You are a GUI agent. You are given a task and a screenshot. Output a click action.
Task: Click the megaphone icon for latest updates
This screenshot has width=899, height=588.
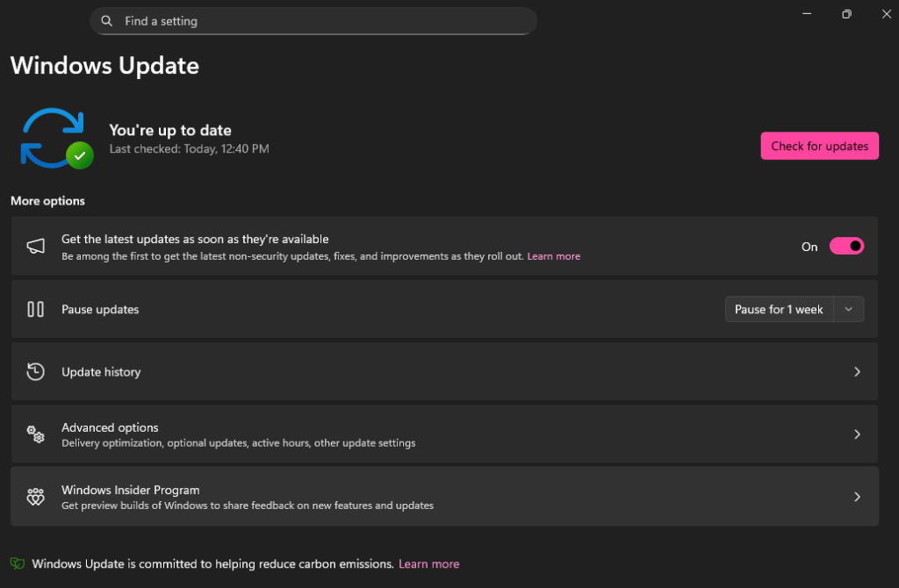[35, 247]
